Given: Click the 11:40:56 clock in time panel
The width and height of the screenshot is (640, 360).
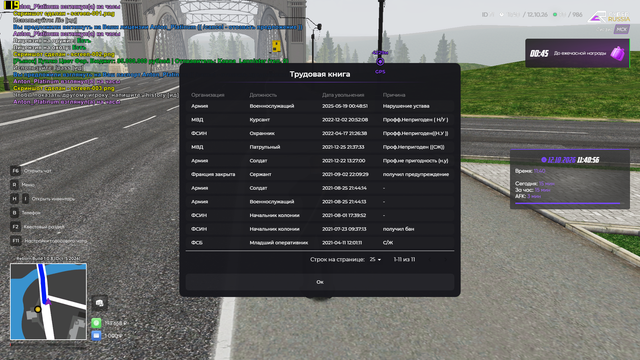Looking at the screenshot, I should [x=588, y=160].
